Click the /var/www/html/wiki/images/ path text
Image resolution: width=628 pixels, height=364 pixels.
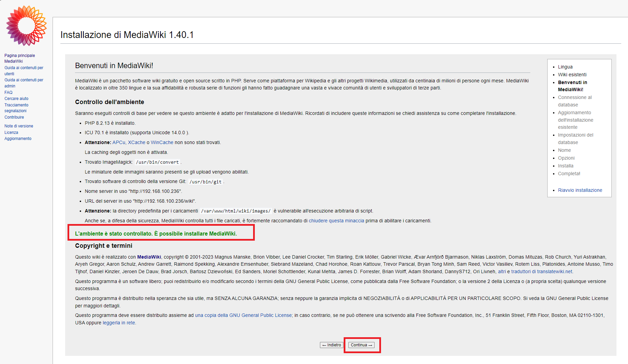tap(236, 211)
